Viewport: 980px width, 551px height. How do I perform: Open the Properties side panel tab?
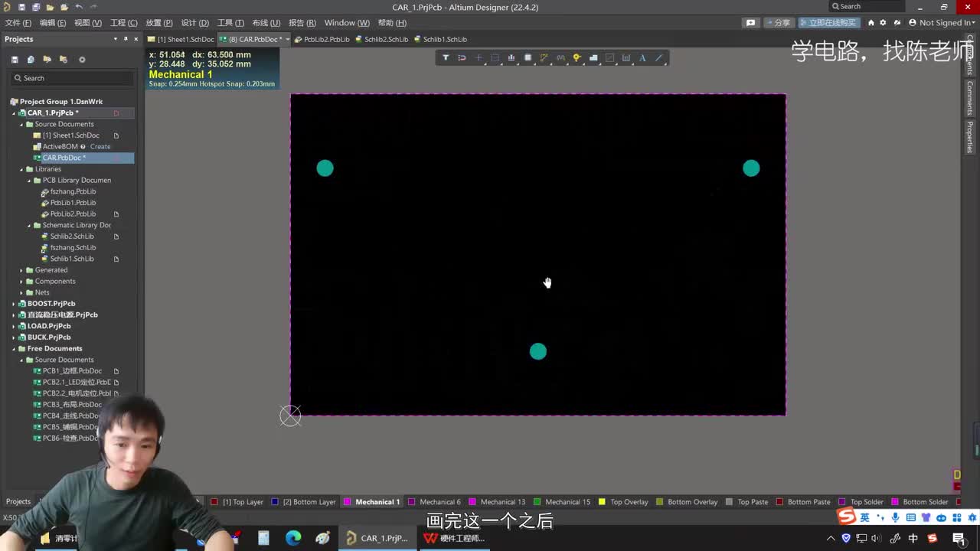click(x=969, y=137)
